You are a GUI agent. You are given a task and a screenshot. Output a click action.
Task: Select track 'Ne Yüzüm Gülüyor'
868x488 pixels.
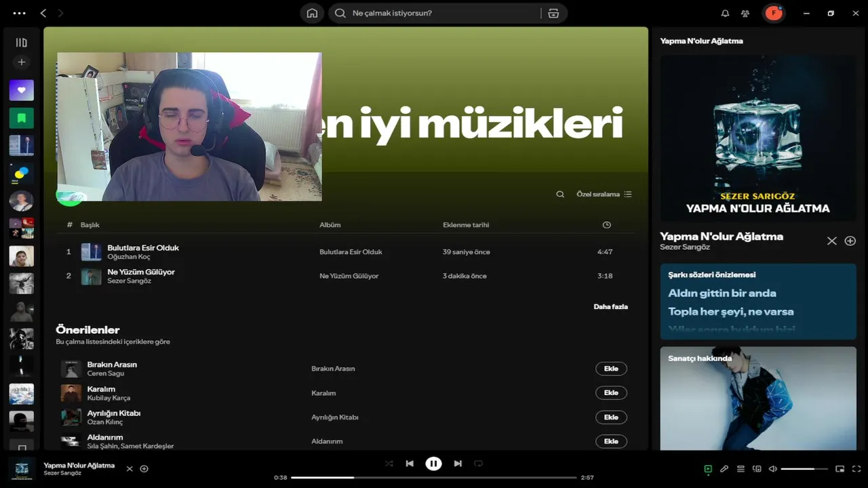point(141,272)
